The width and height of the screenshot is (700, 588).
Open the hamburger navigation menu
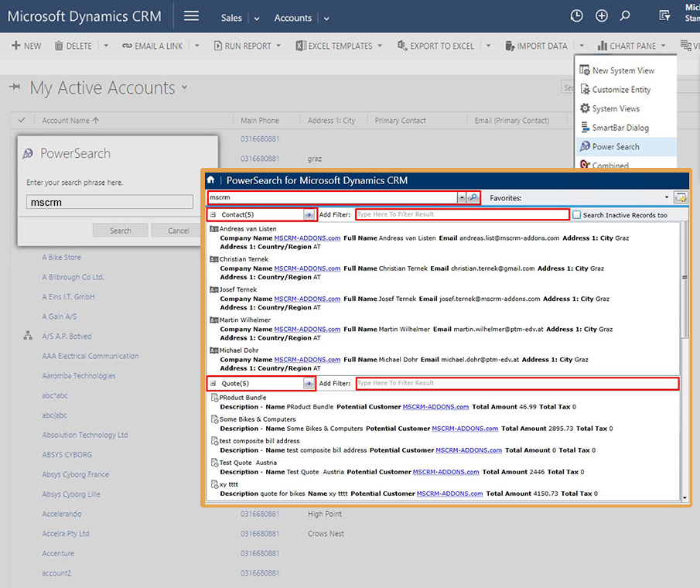coord(191,16)
